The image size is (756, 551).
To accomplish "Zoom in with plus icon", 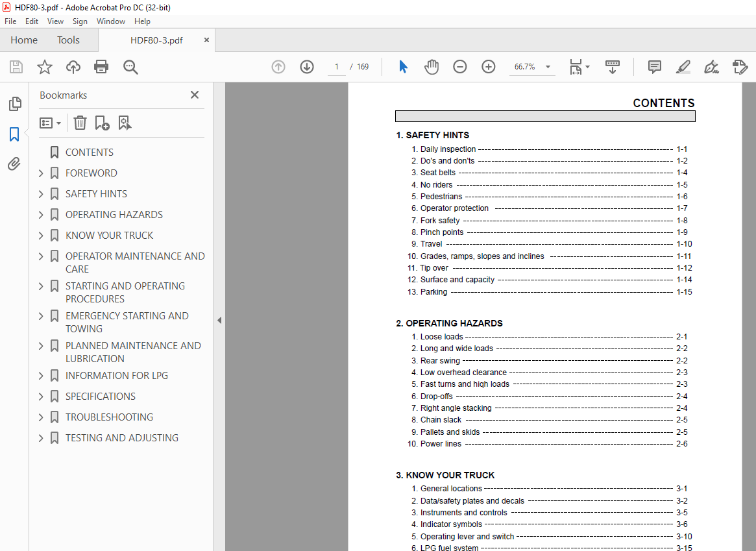I will 489,67.
